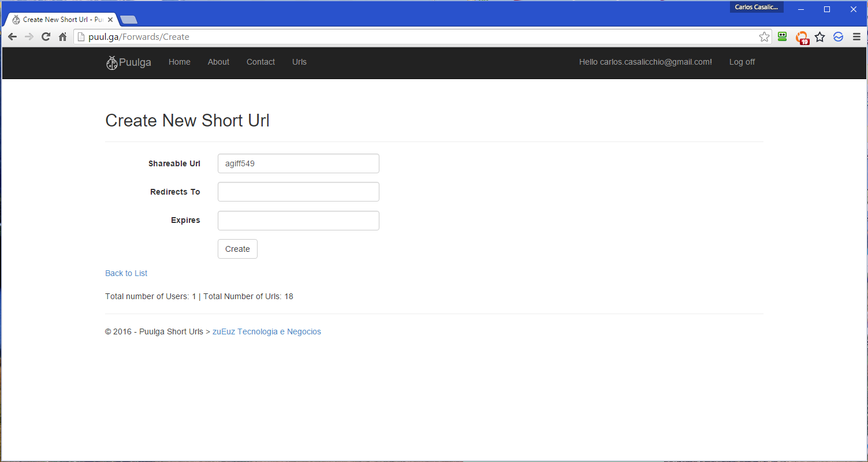Follow the Back to List link
Screen dimensions: 868x462
click(x=126, y=273)
